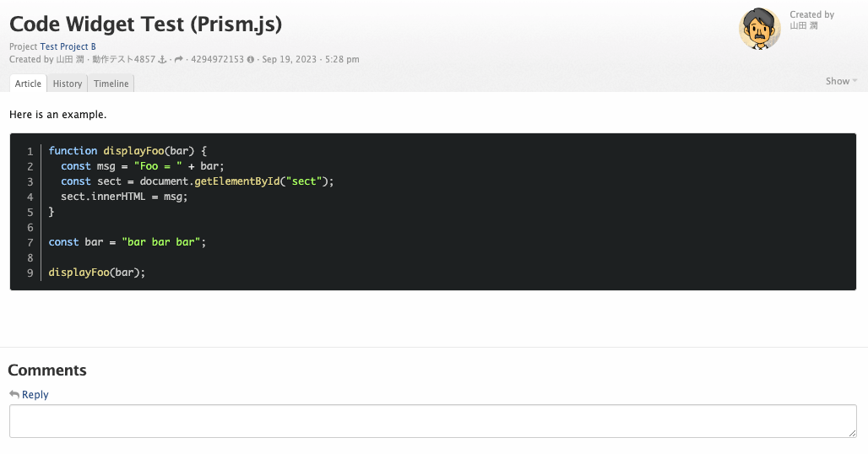The image size is (868, 454).
Task: Click the reply arrow icon under Comments
Action: (x=14, y=394)
